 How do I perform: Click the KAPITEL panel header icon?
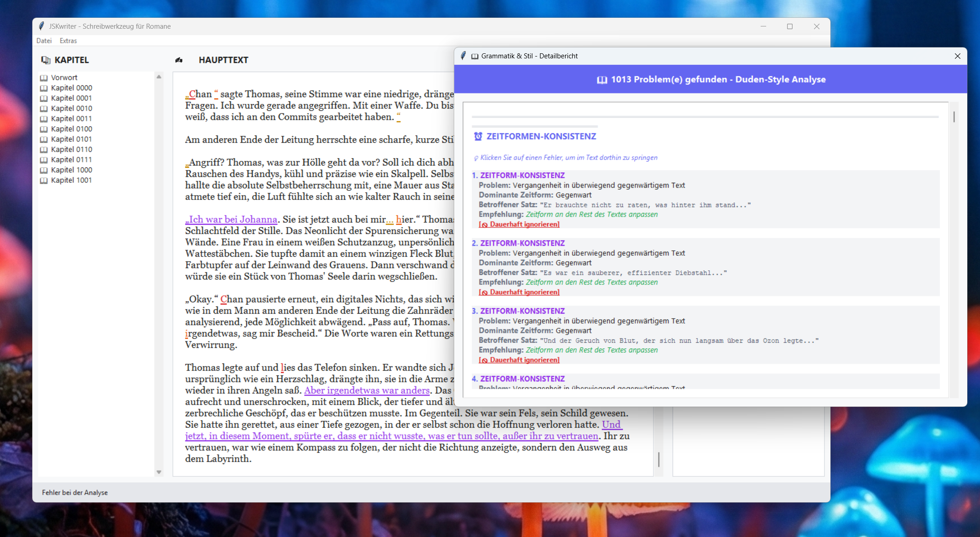[46, 60]
